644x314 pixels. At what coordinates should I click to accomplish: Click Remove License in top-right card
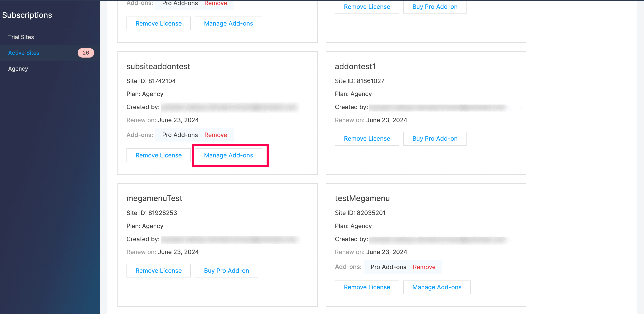pyautogui.click(x=367, y=7)
